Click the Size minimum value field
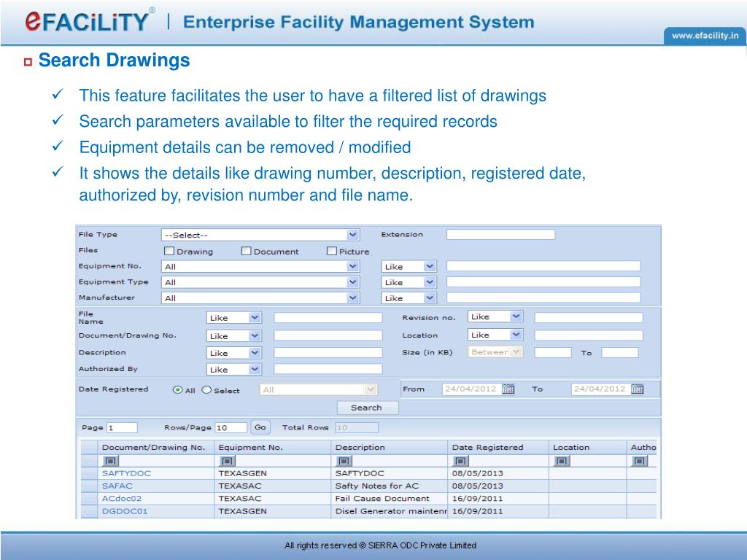 pos(553,352)
